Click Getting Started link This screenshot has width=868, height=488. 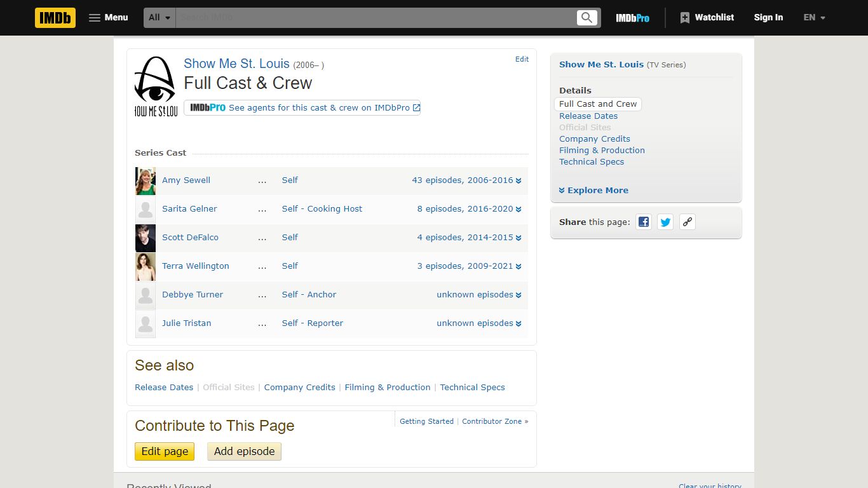[426, 421]
